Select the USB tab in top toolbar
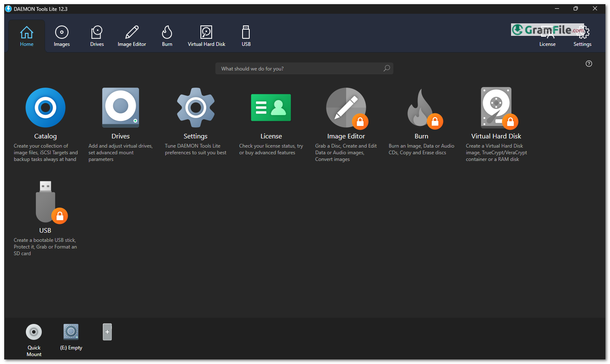610x364 pixels. (246, 36)
